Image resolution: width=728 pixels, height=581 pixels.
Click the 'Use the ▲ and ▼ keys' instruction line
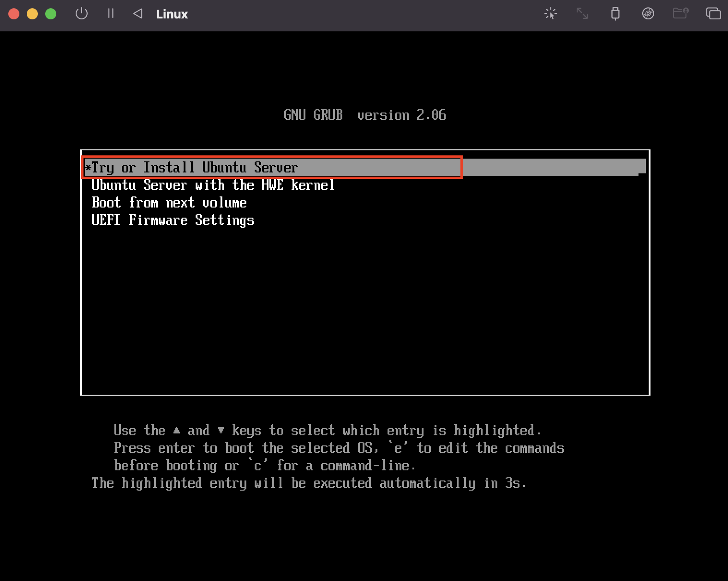[x=328, y=430]
